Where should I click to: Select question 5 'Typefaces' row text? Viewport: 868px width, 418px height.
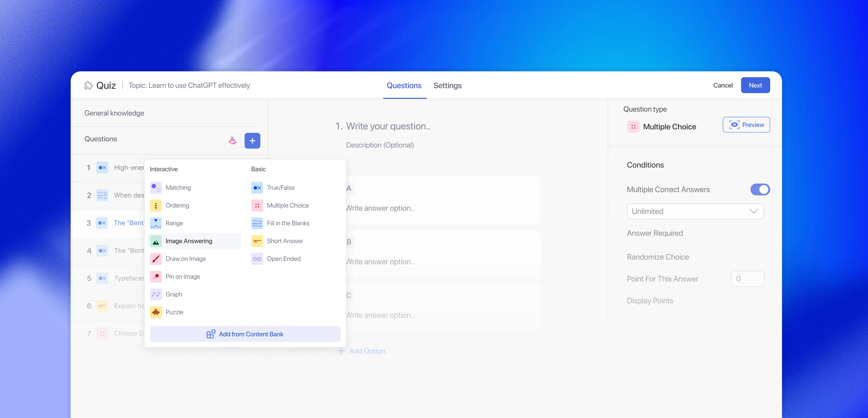129,278
